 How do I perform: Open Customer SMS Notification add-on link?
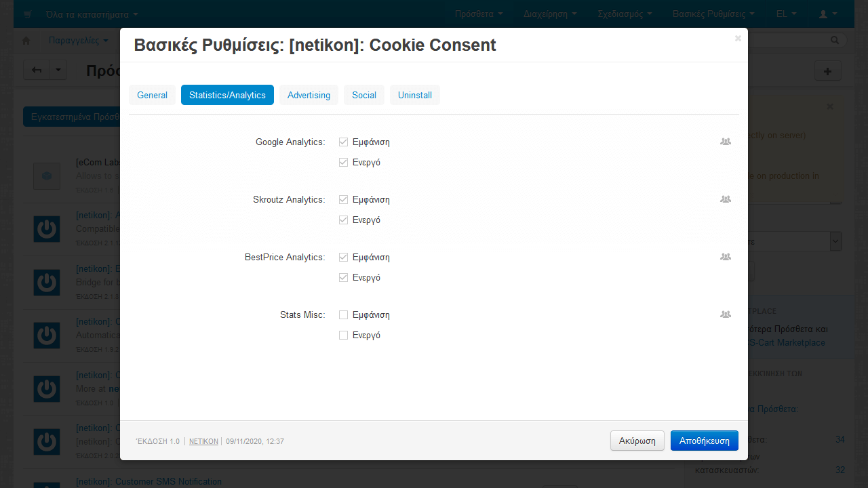(149, 481)
